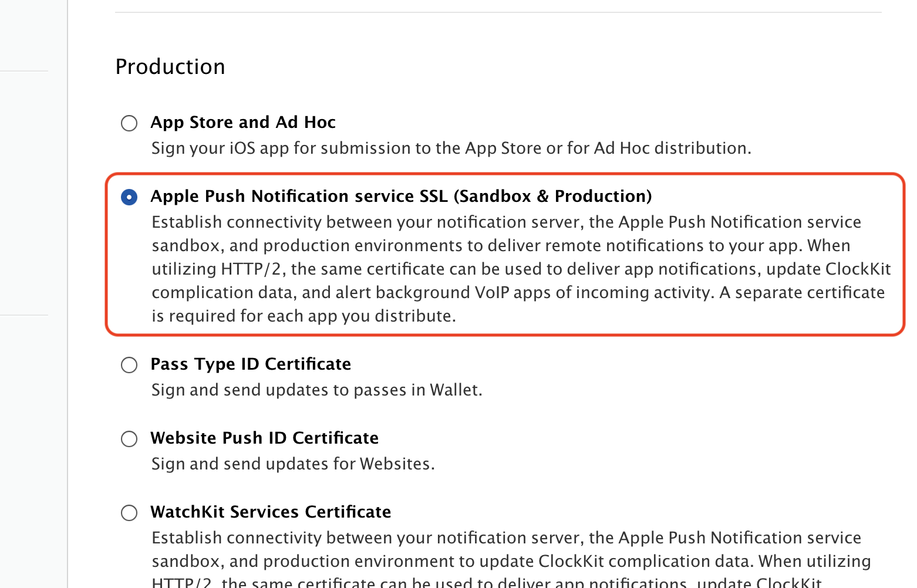Select the Website Push ID Certificate radio button
Screen dimensions: 917x588
(x=129, y=439)
